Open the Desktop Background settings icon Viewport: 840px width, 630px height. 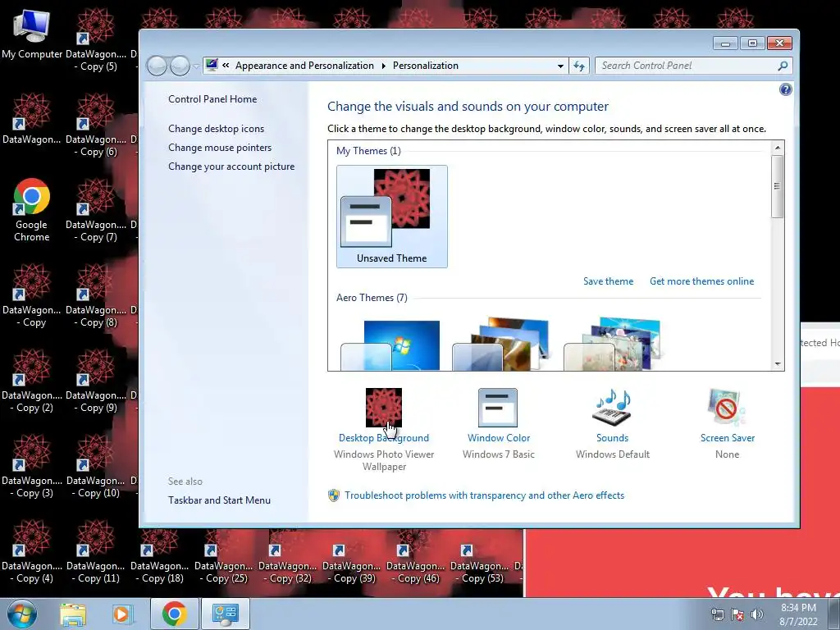[384, 407]
